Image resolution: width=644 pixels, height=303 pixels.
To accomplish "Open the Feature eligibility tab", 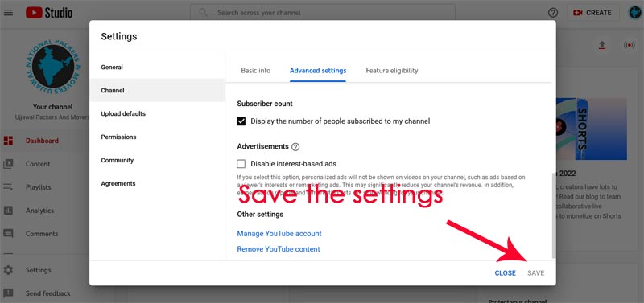I will [x=392, y=71].
